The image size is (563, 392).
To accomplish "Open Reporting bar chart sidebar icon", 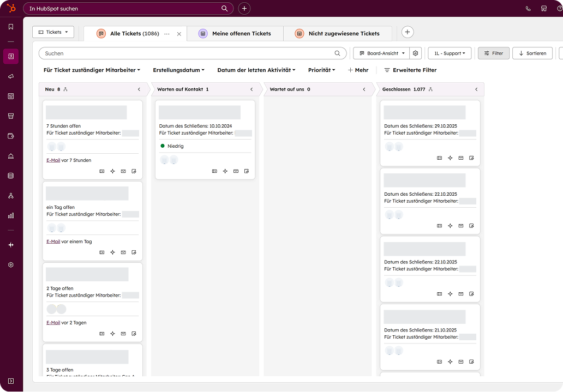I will [11, 215].
